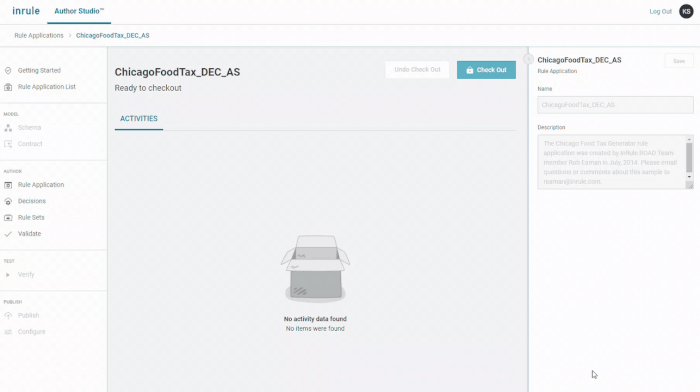Click the Description scroll down arrow

tap(689, 177)
